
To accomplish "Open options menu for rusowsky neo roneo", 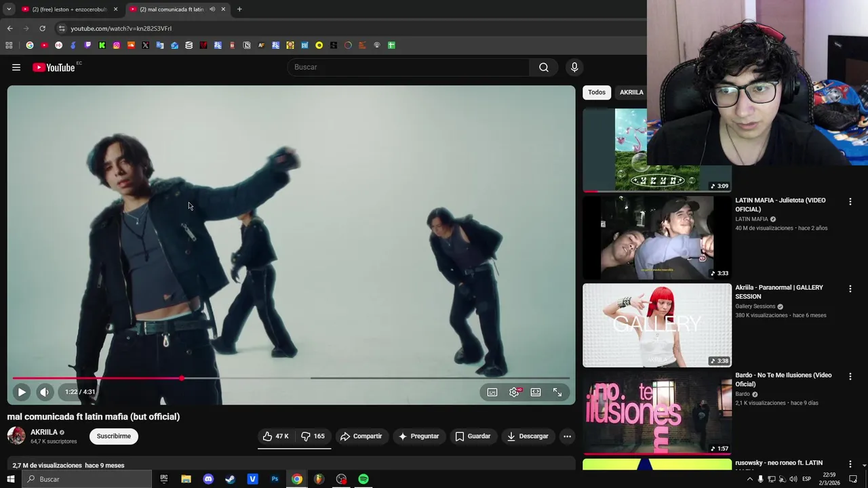I will 850,464.
